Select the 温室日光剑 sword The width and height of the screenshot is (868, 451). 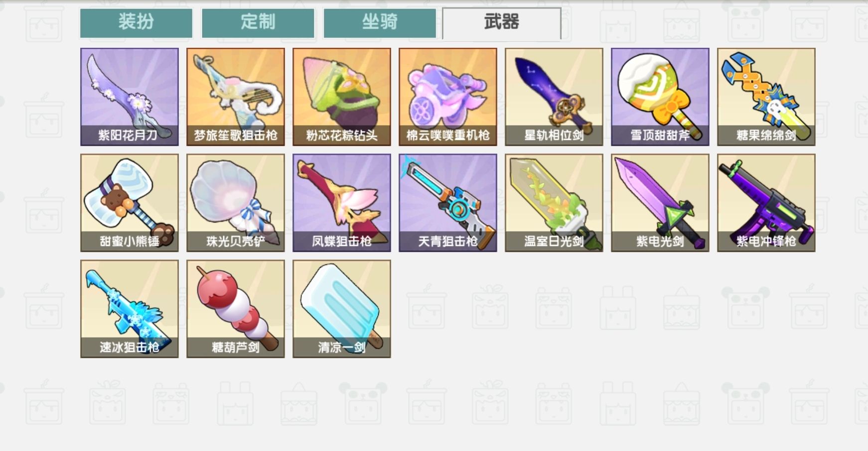point(554,203)
